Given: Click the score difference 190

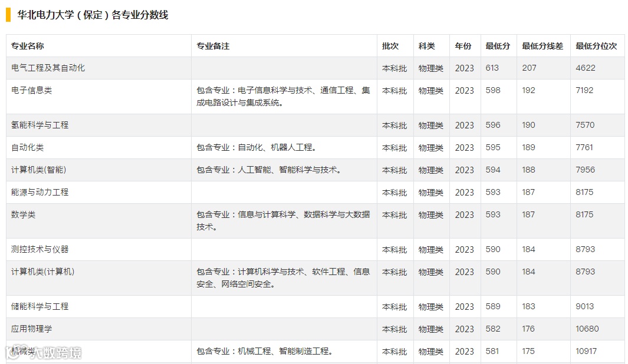Looking at the screenshot, I should point(529,125).
